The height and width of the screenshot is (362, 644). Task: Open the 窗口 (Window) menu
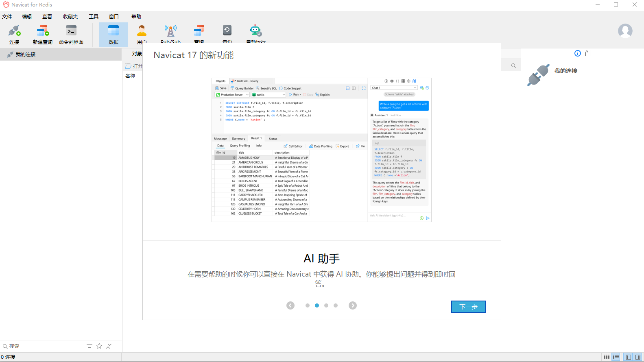[x=114, y=17]
